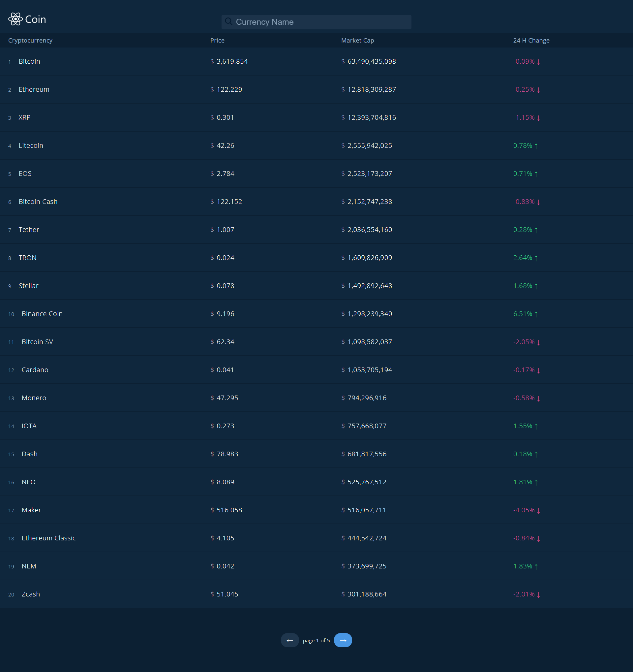
Task: Open the Dash entry
Action: point(29,454)
